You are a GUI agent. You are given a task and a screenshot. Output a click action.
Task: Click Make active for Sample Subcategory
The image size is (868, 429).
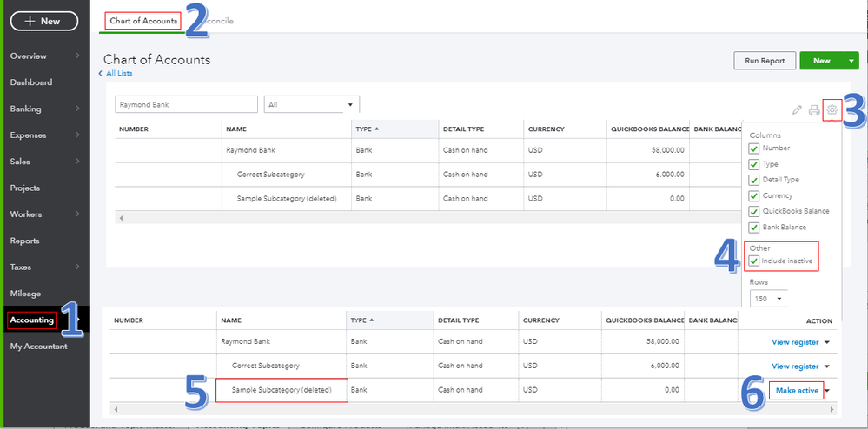click(795, 391)
